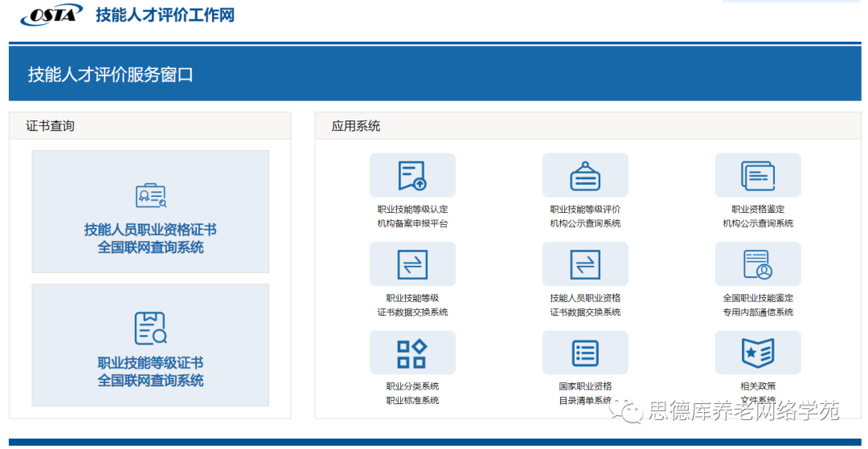Click the exchange arrows icon for 职业技能等级 证书数据交换系统
Viewport: 868px width, 449px height.
(x=412, y=263)
